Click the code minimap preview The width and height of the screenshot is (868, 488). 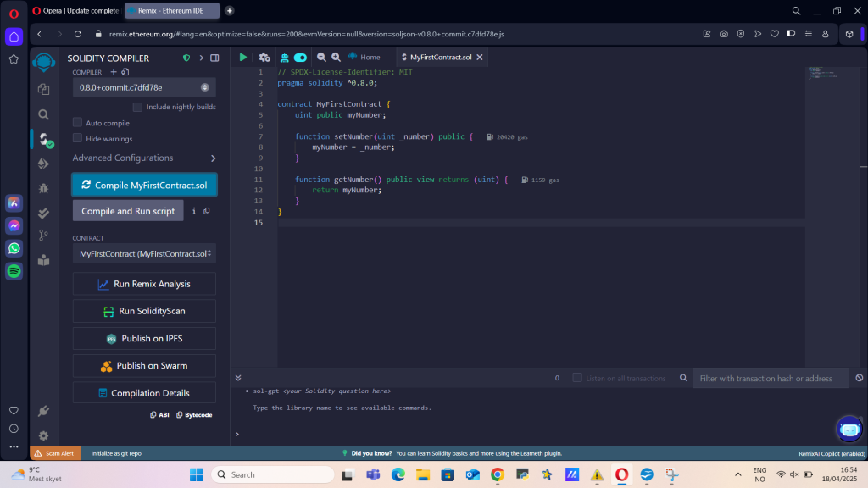click(x=823, y=73)
